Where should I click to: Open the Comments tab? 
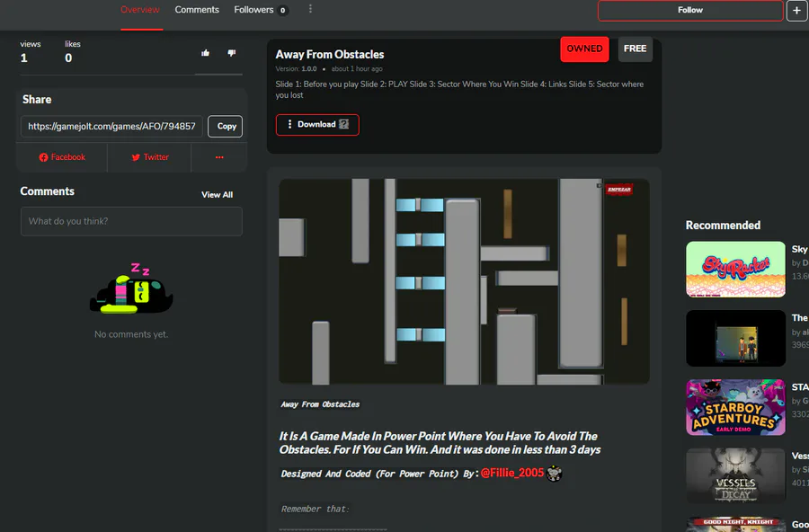coord(197,10)
